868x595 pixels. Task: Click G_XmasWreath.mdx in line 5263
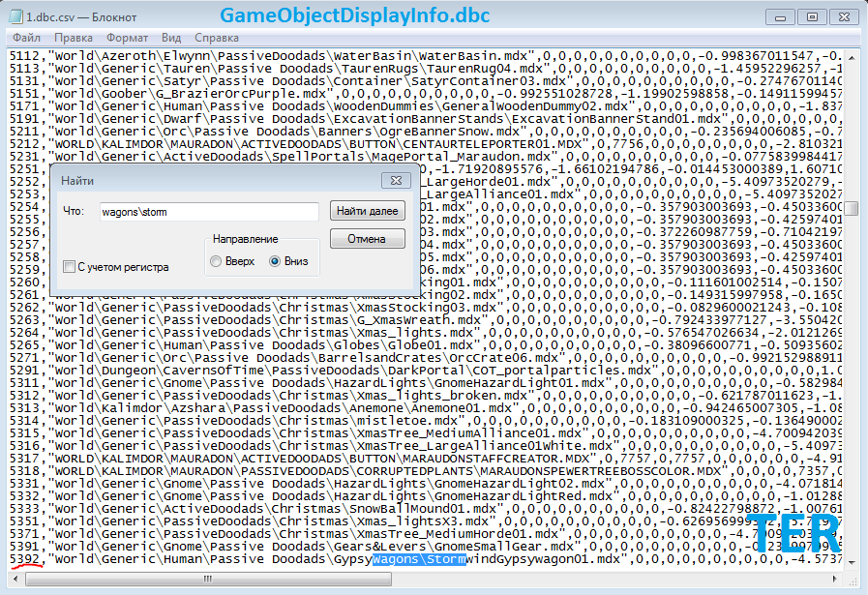pyautogui.click(x=419, y=320)
